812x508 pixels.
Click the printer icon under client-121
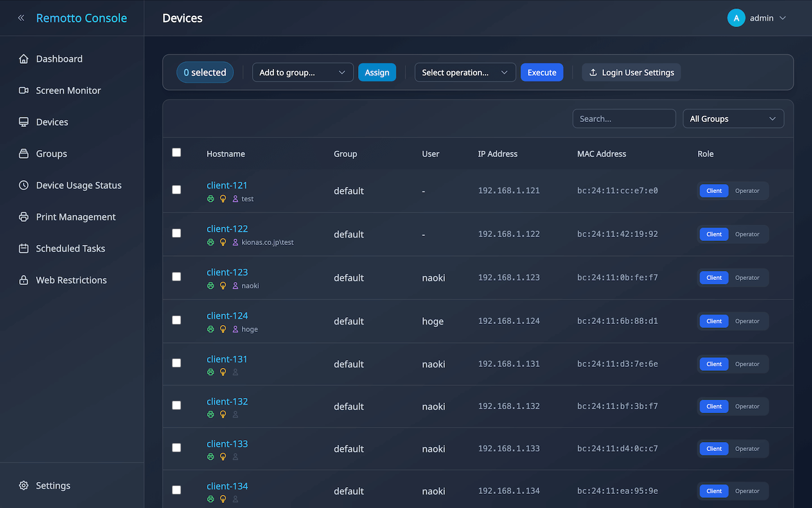click(x=210, y=199)
